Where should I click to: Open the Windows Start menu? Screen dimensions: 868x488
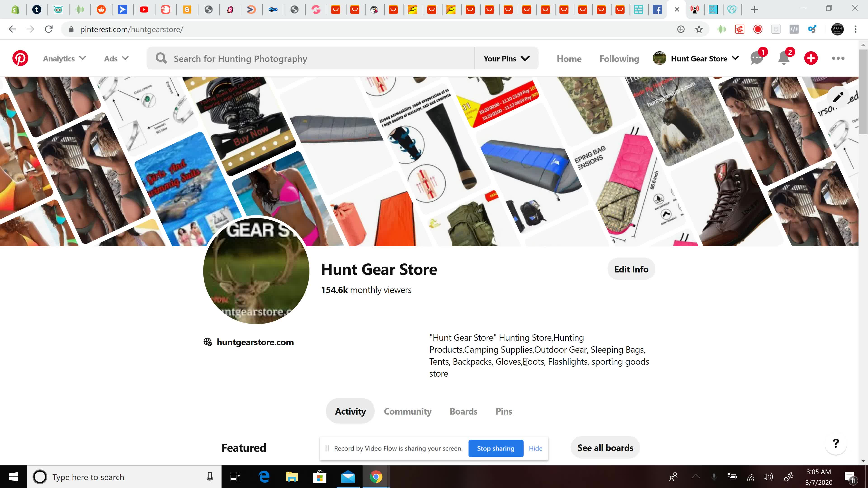tap(14, 477)
